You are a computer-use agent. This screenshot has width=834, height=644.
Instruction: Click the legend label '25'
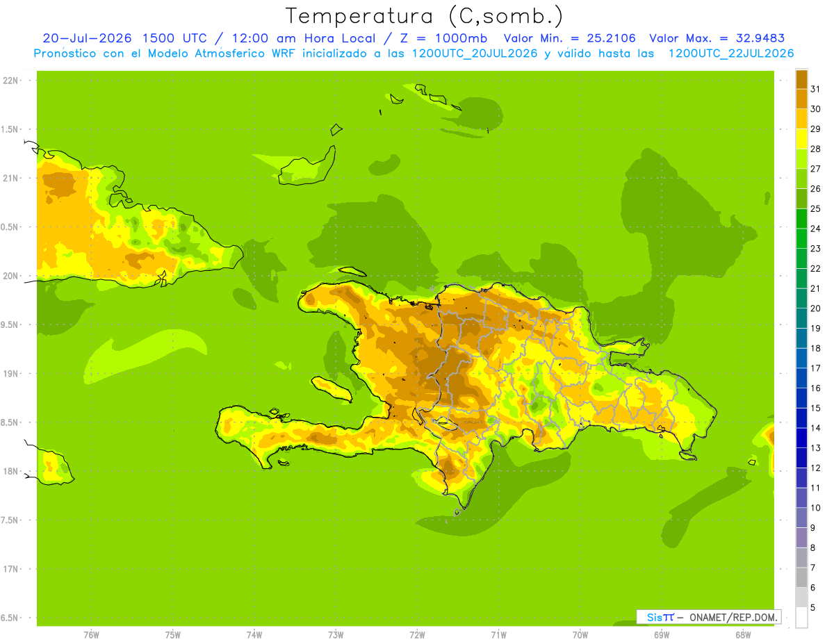(815, 208)
